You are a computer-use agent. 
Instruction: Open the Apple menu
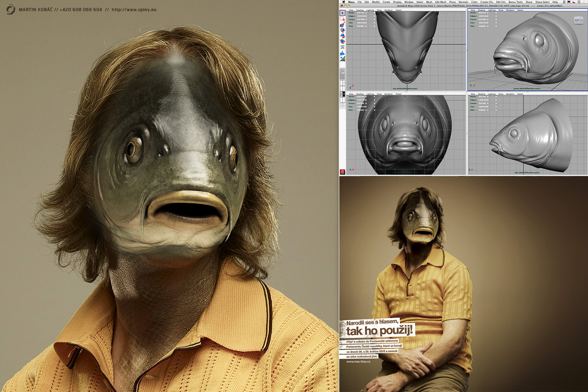(x=343, y=2)
